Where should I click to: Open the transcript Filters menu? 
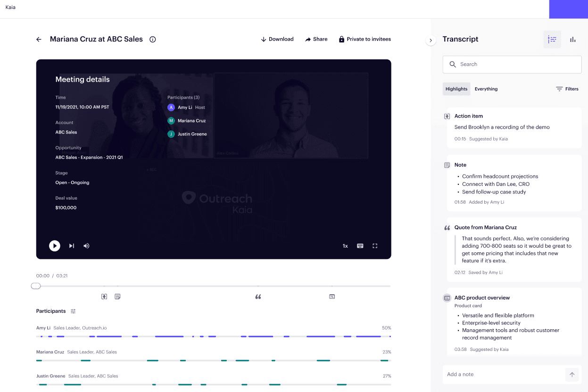(567, 89)
